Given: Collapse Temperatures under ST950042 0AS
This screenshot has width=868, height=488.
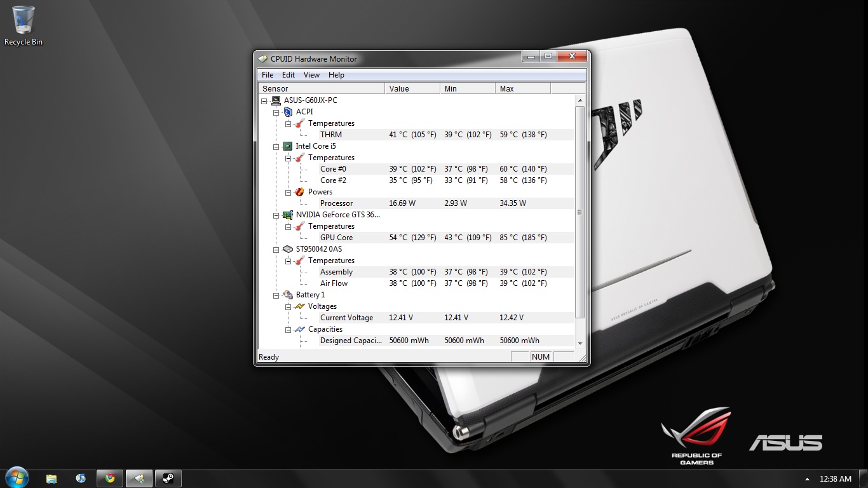Looking at the screenshot, I should click(x=288, y=261).
